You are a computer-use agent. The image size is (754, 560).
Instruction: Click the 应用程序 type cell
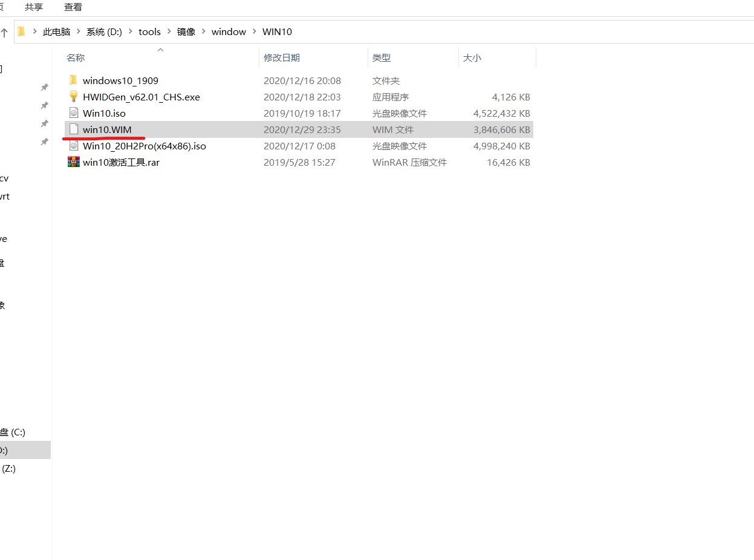[391, 97]
